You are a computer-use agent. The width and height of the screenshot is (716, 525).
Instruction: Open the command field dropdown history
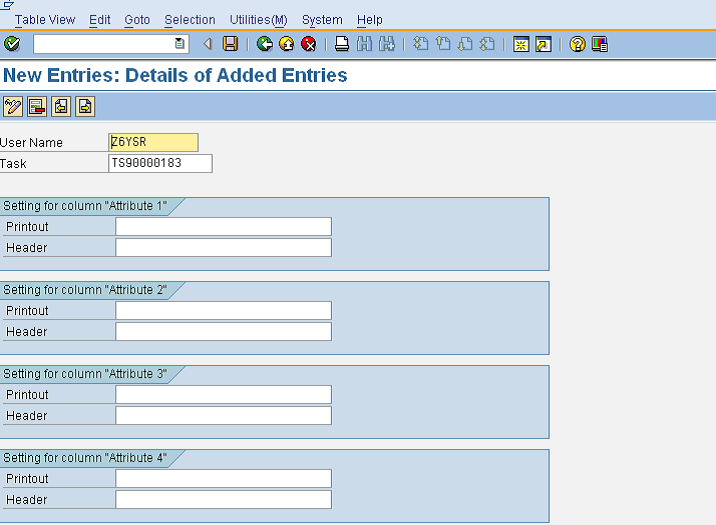[180, 44]
